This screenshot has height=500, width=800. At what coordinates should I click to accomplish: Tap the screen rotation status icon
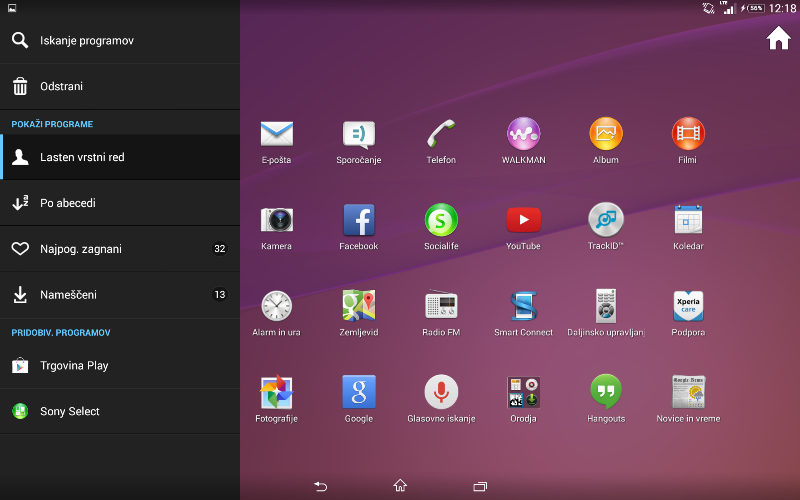tap(708, 8)
